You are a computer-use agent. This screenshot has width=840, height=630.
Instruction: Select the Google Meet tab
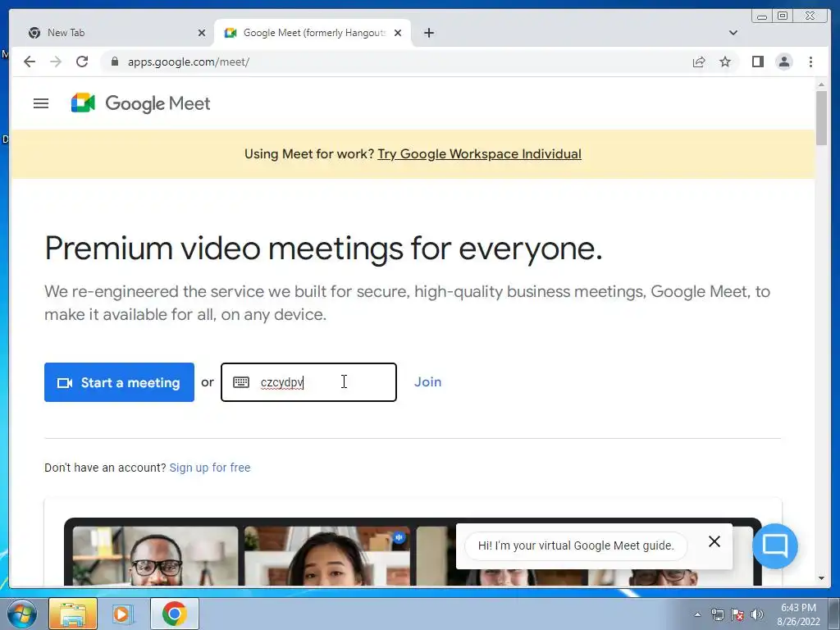click(x=313, y=33)
